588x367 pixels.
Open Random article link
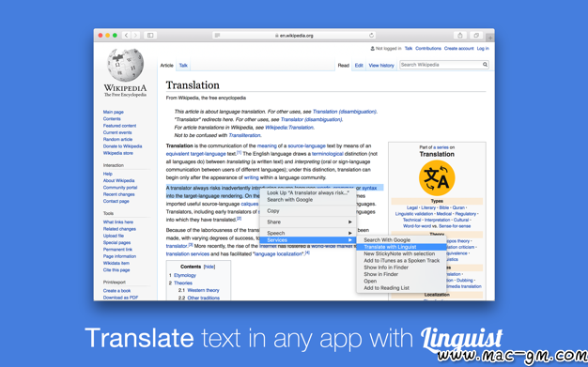tap(117, 139)
